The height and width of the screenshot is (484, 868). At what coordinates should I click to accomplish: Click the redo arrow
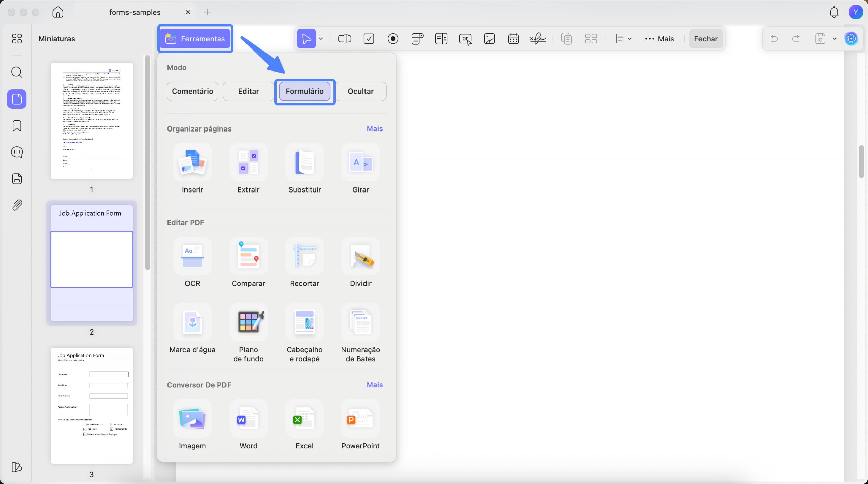click(x=795, y=38)
